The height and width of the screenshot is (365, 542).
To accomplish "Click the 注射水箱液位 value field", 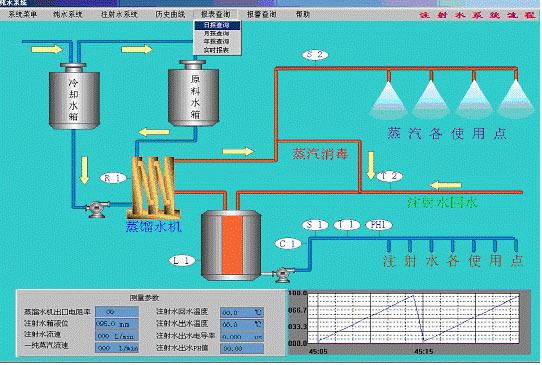I will click(x=117, y=324).
